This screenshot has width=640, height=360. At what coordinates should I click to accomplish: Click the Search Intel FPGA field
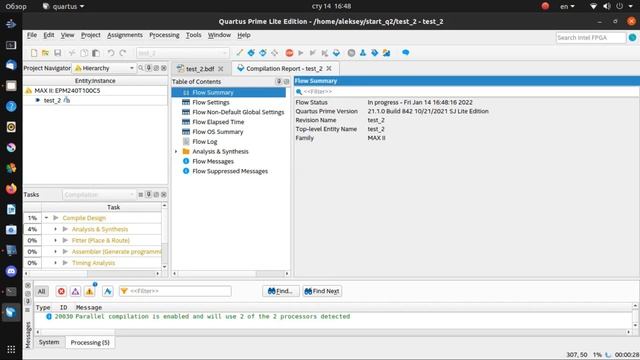point(591,38)
